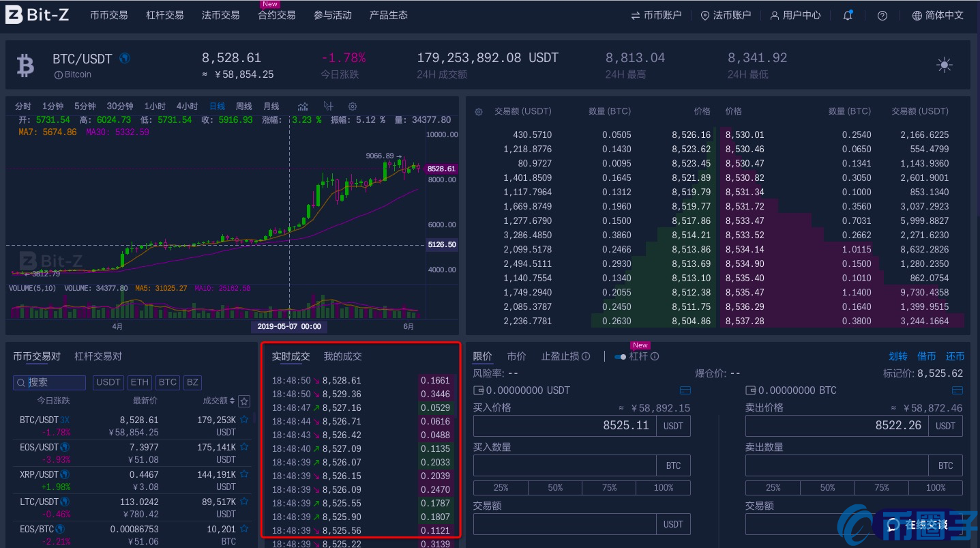The width and height of the screenshot is (980, 548).
Task: Open 合约交易 in top navigation
Action: [277, 15]
